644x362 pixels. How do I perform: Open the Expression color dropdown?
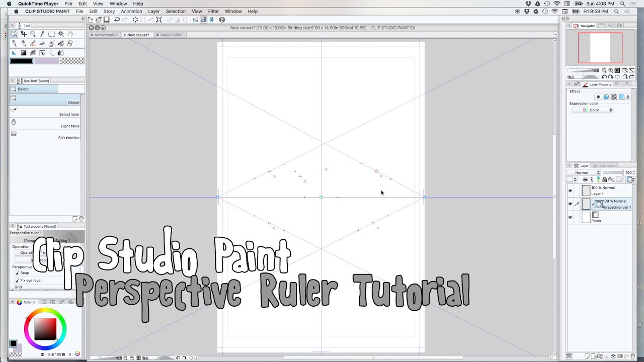pyautogui.click(x=593, y=110)
